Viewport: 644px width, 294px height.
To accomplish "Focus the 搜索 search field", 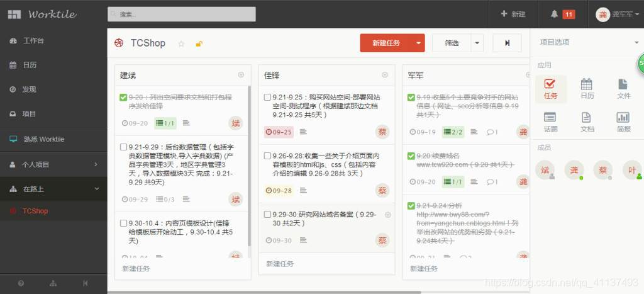I will [182, 14].
